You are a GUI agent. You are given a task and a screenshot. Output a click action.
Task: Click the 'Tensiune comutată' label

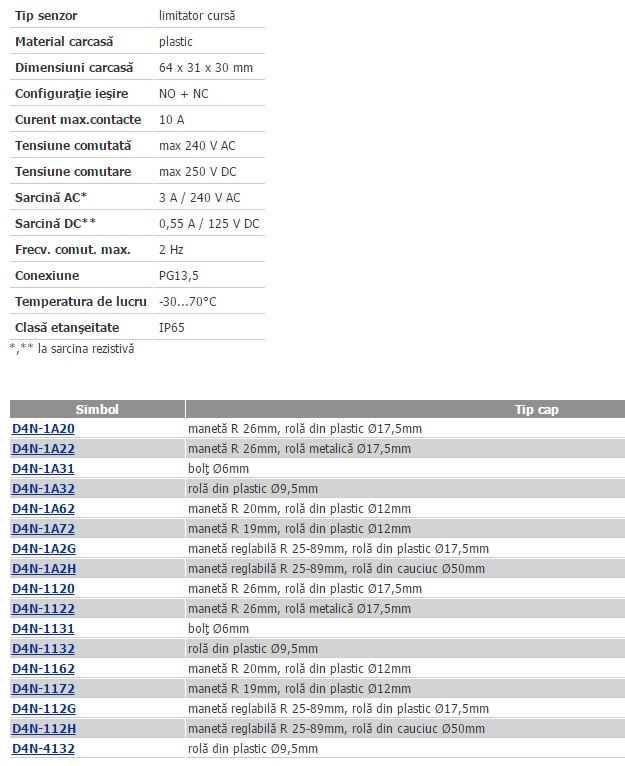(73, 145)
